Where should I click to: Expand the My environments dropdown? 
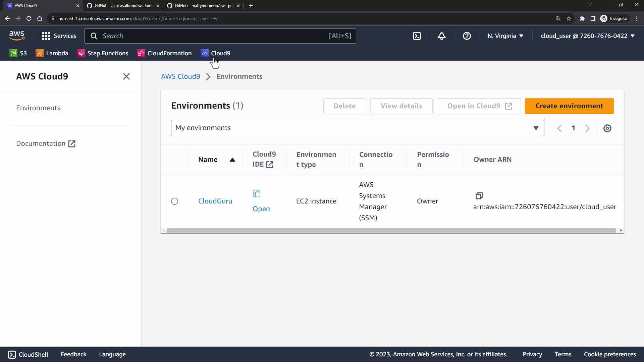pos(357,128)
